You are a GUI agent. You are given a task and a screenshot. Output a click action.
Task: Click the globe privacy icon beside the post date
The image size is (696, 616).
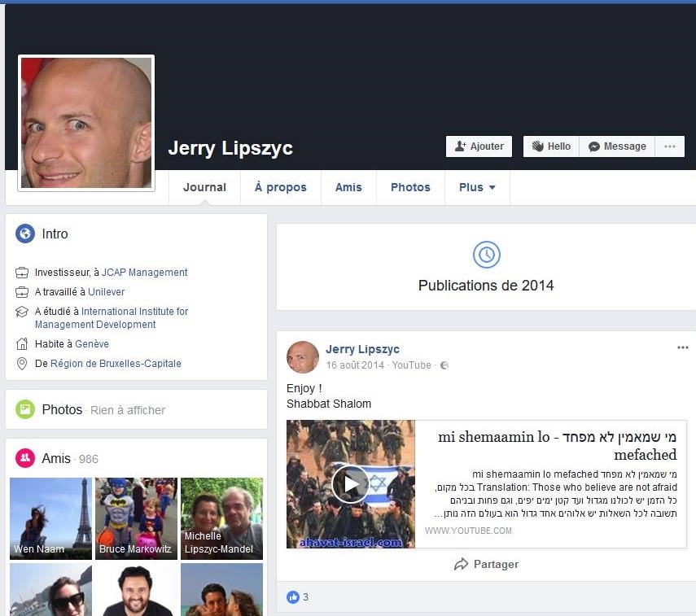click(444, 365)
